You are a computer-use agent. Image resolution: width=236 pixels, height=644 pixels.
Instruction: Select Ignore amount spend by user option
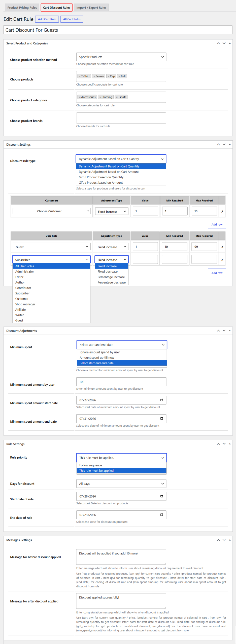coord(122,352)
